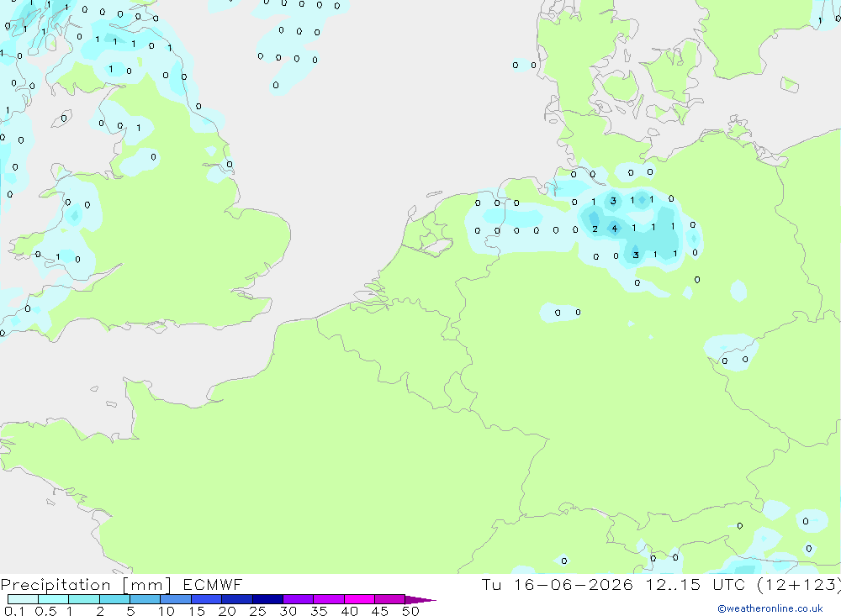841x616 pixels.
Task: Click the legend scale label '0.1'
Action: 14,611
